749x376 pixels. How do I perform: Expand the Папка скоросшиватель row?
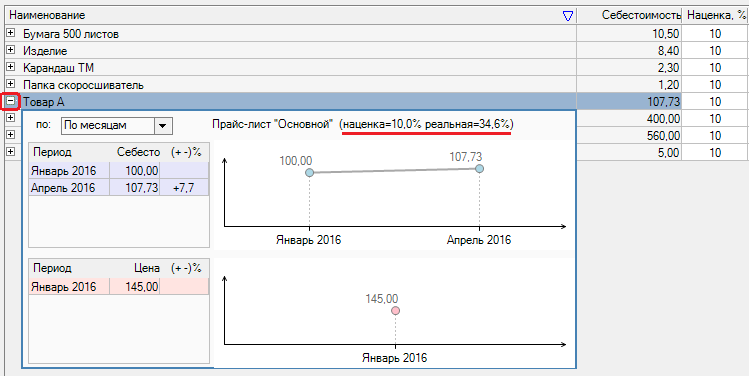coord(11,85)
